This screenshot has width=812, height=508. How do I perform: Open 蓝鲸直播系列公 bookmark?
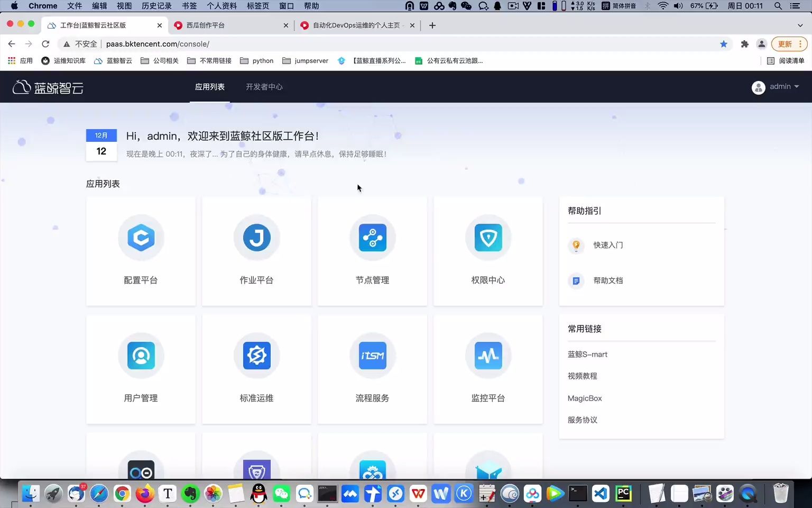[372, 61]
